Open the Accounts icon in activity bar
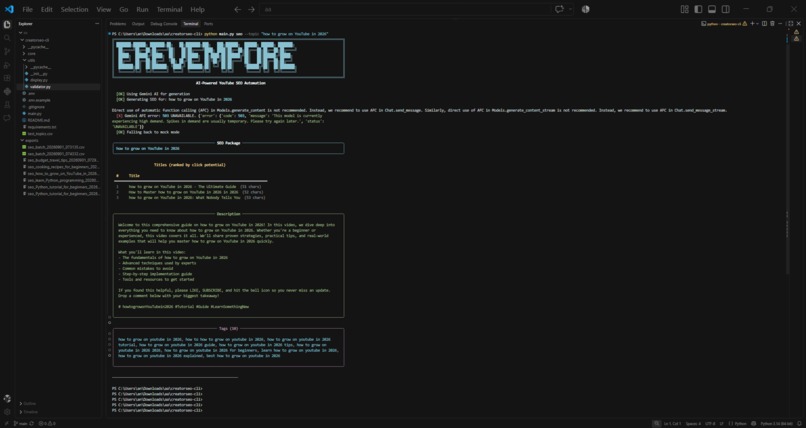Viewport: 806px width, 428px height. (x=7, y=398)
